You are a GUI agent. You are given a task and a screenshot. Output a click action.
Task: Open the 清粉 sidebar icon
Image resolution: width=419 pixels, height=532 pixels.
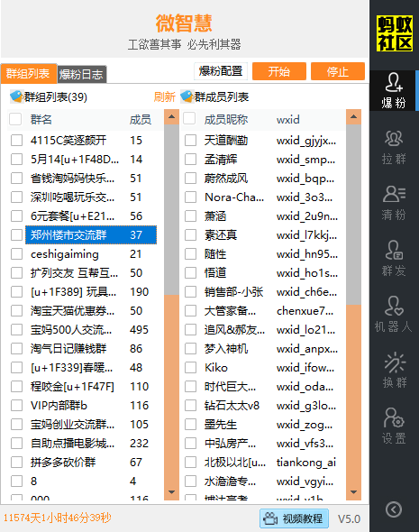coord(393,203)
